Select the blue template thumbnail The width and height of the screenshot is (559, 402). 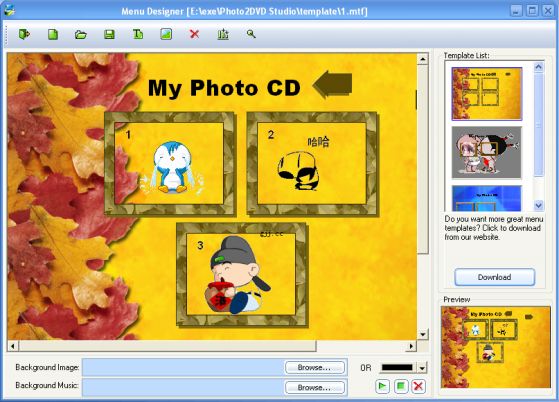pyautogui.click(x=487, y=198)
